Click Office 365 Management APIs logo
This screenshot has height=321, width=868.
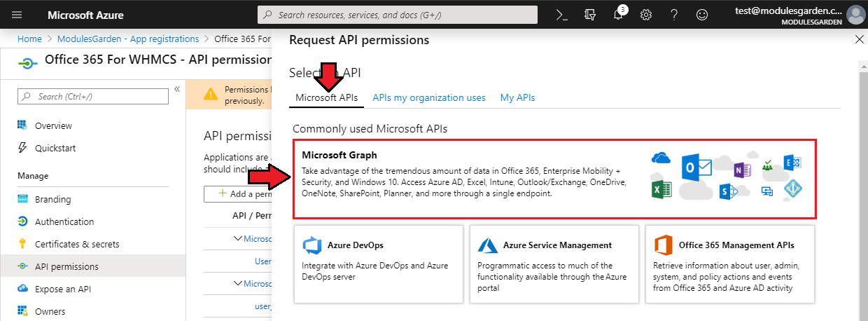pyautogui.click(x=663, y=246)
